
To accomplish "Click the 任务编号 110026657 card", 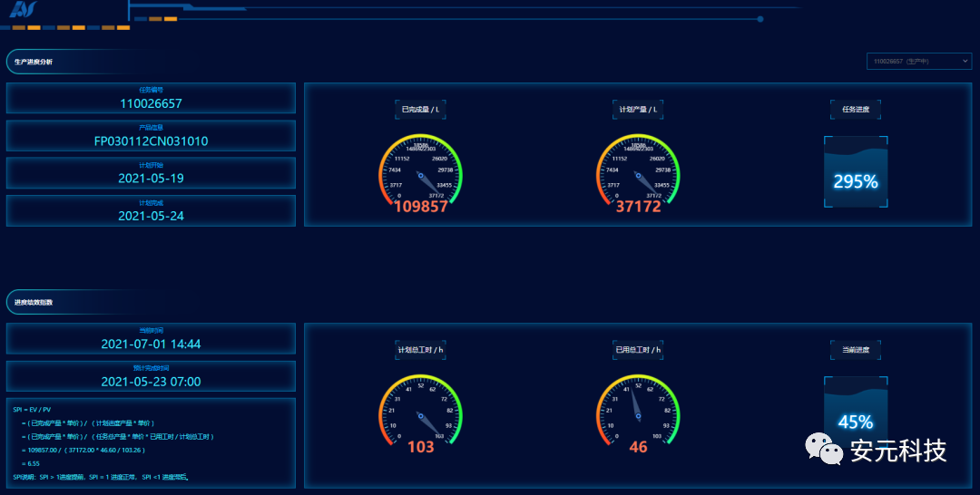I will [x=151, y=99].
